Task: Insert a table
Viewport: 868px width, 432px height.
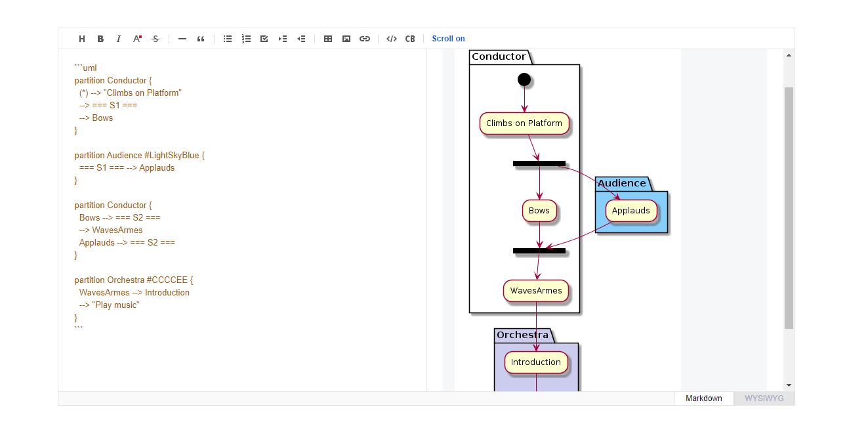Action: click(x=328, y=39)
